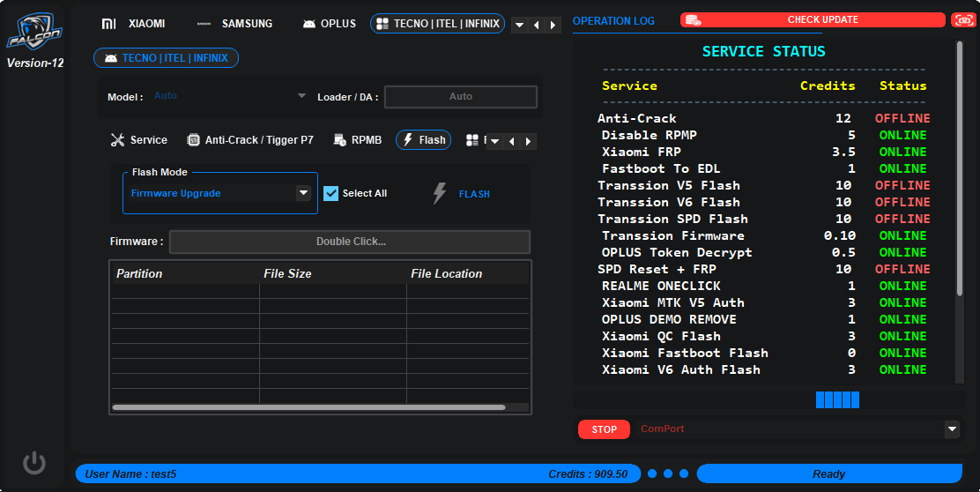Click the OPLUS android icon
The image size is (980, 492).
308,24
